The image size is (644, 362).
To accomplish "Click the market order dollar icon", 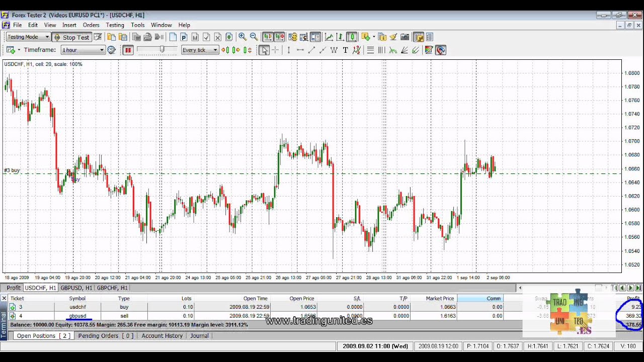I will (x=293, y=37).
